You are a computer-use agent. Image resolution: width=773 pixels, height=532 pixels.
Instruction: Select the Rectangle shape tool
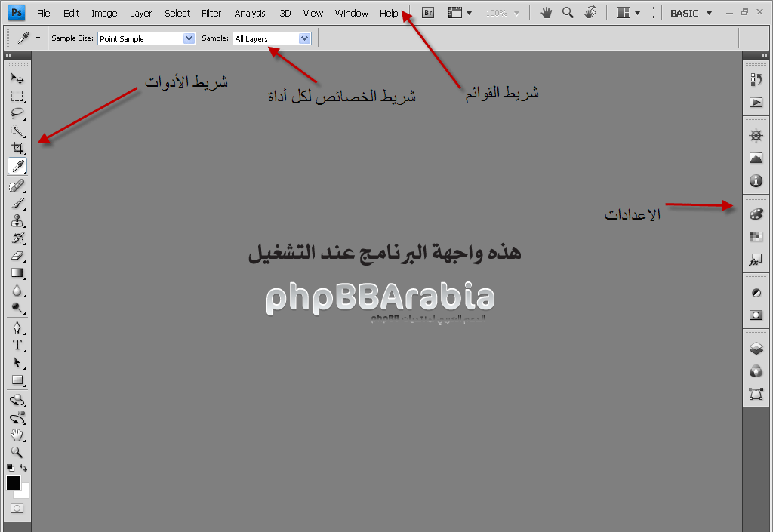pyautogui.click(x=17, y=380)
